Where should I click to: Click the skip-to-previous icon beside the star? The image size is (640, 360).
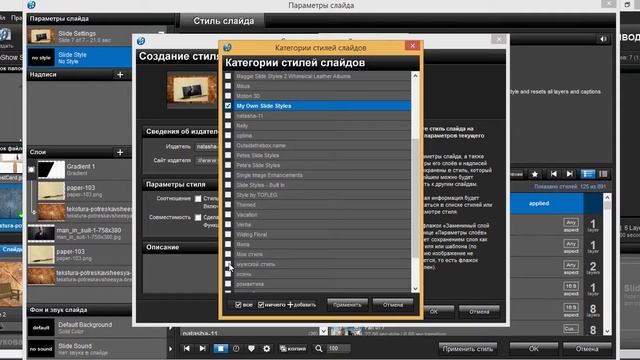[x=553, y=174]
